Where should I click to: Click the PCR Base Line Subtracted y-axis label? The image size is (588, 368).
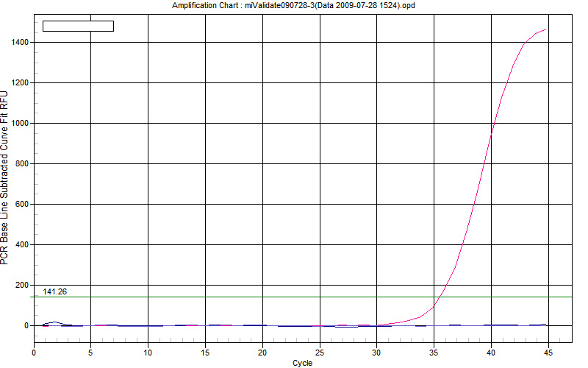pyautogui.click(x=4, y=177)
